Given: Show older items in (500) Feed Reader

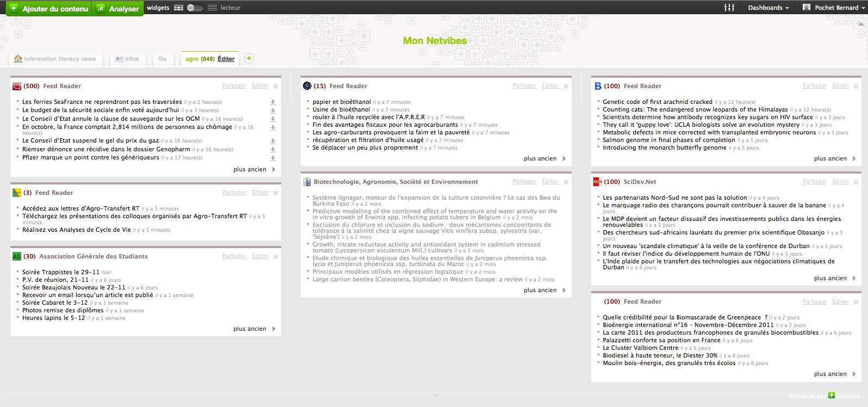Looking at the screenshot, I should [255, 169].
